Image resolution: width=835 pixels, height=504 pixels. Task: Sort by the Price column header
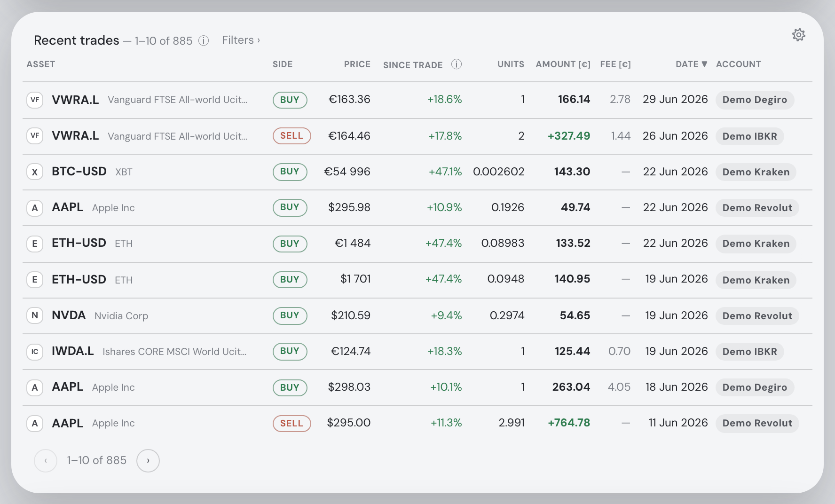coord(357,64)
